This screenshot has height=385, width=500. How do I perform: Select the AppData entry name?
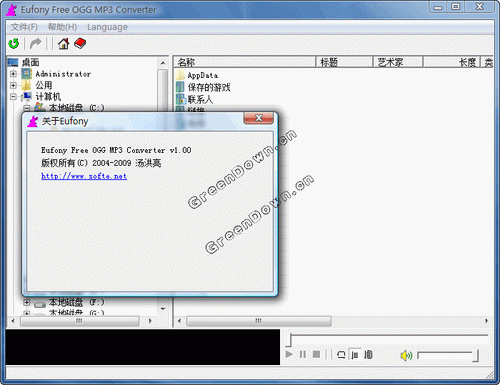click(x=203, y=76)
